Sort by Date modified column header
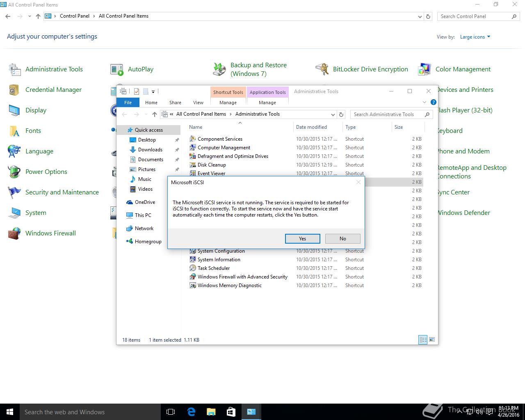The height and width of the screenshot is (420, 525). click(318, 127)
